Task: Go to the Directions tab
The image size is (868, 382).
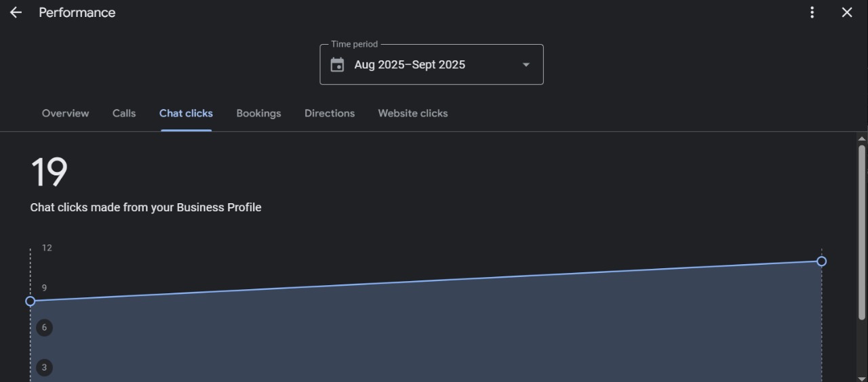Action: click(x=330, y=113)
